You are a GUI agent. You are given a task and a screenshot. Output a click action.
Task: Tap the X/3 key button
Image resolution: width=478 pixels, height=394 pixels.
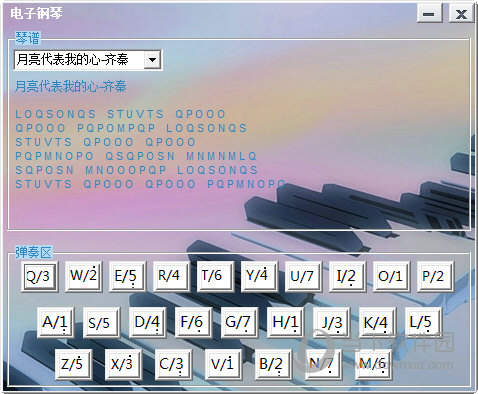point(123,364)
